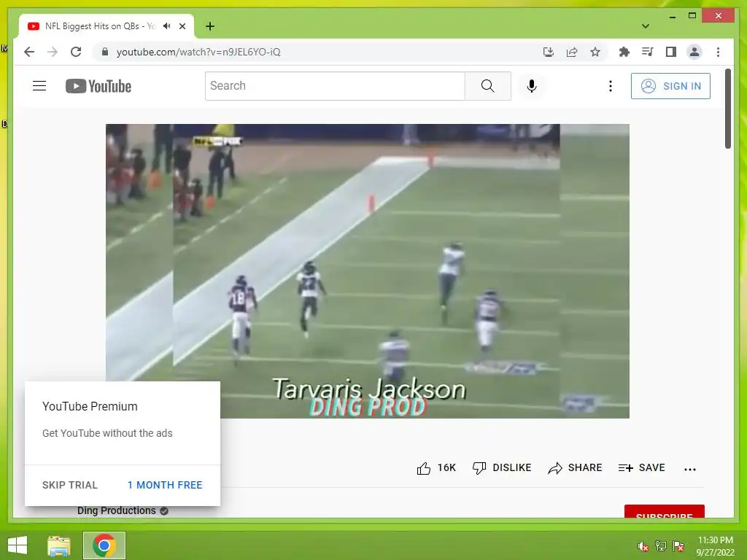The width and height of the screenshot is (747, 560).
Task: Click the taskbar clock showing 11:30 PM
Action: [715, 546]
